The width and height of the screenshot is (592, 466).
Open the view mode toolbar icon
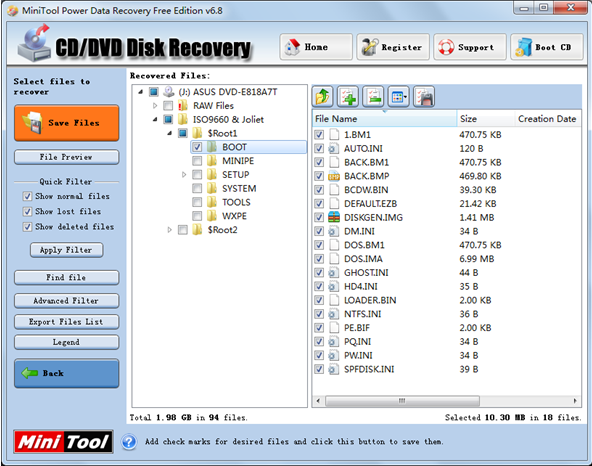pyautogui.click(x=398, y=97)
